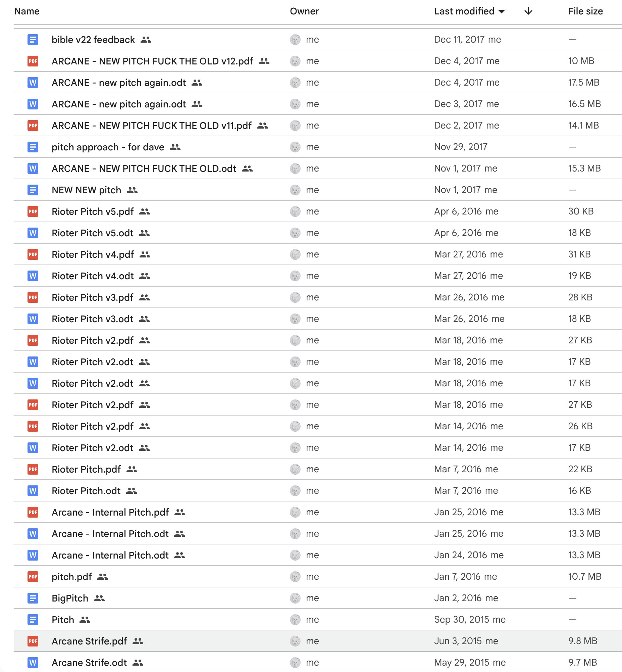Select the file 'Arcane Strife.pdf'
This screenshot has height=672, width=622.
tap(90, 641)
